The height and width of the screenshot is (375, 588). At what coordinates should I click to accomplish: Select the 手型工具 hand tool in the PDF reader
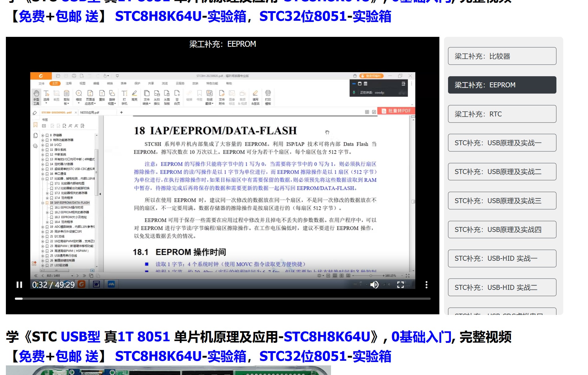click(36, 97)
